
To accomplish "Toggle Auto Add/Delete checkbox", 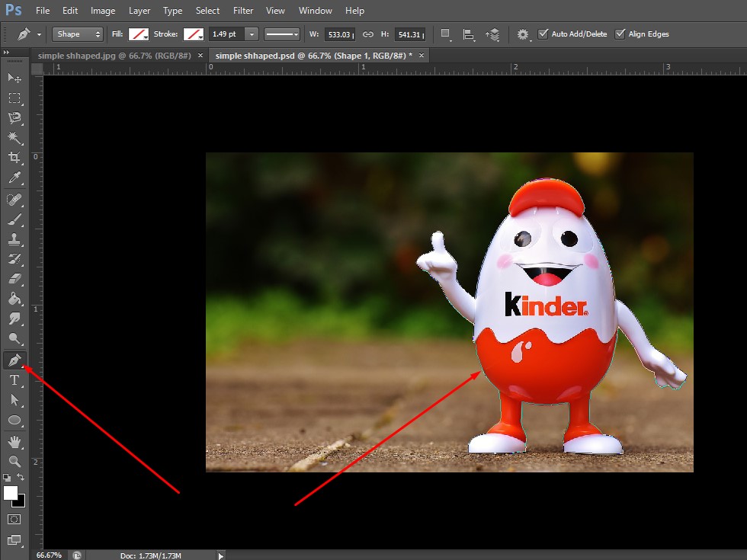I will pyautogui.click(x=543, y=34).
